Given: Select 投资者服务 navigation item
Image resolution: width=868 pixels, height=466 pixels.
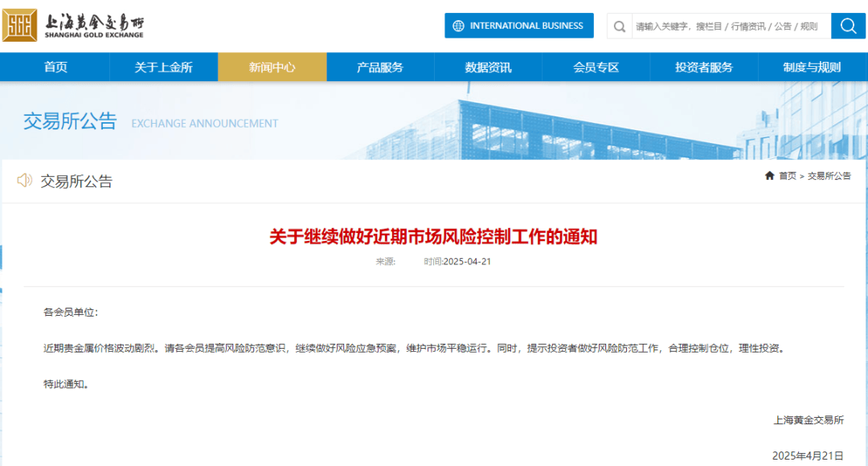Looking at the screenshot, I should [705, 67].
